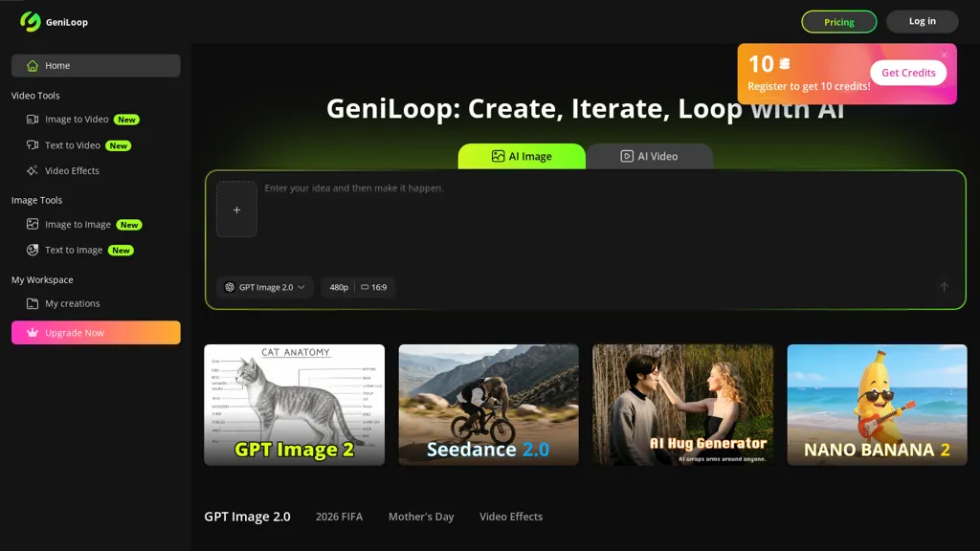
Task: Click the GeniLoop brand name
Action: point(67,22)
